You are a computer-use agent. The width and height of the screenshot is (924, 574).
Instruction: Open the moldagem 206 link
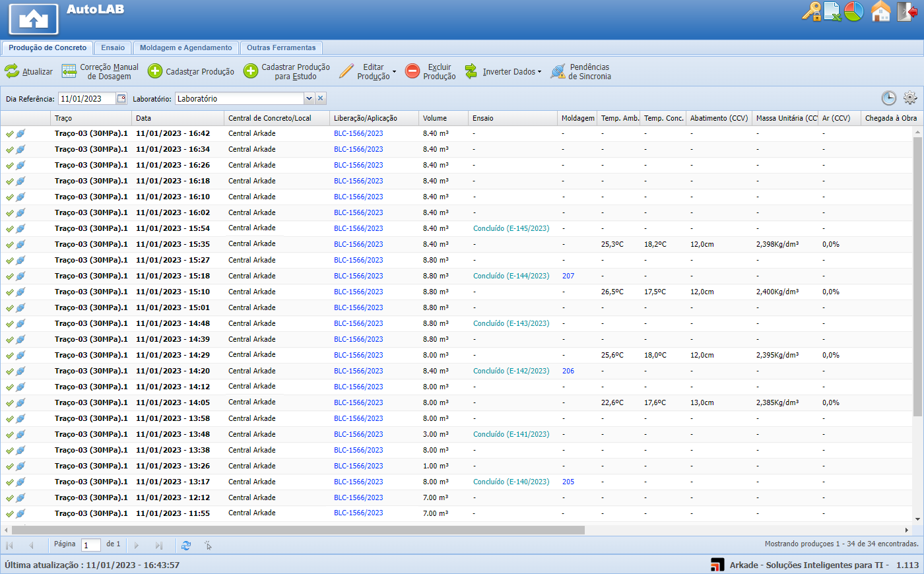(568, 371)
